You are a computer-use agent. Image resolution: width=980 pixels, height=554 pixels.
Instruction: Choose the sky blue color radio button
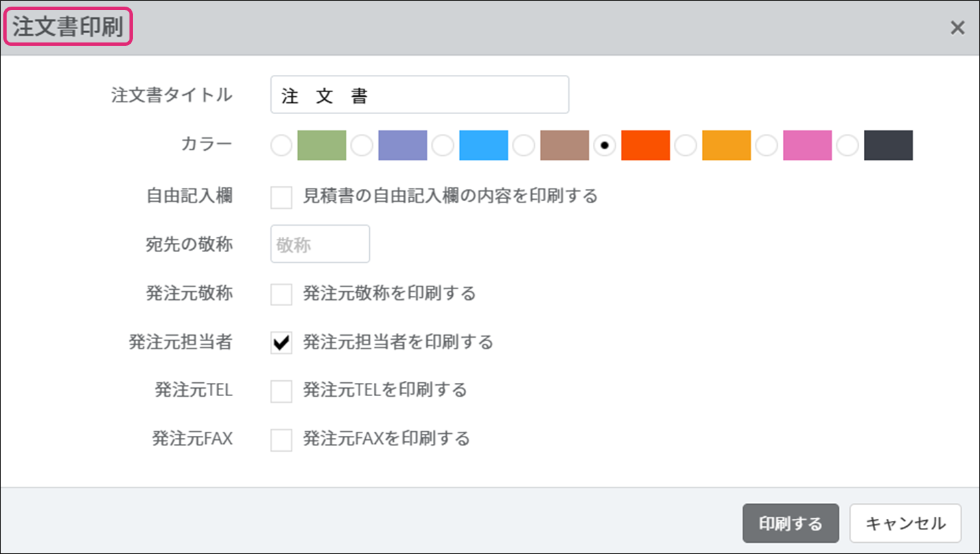443,146
